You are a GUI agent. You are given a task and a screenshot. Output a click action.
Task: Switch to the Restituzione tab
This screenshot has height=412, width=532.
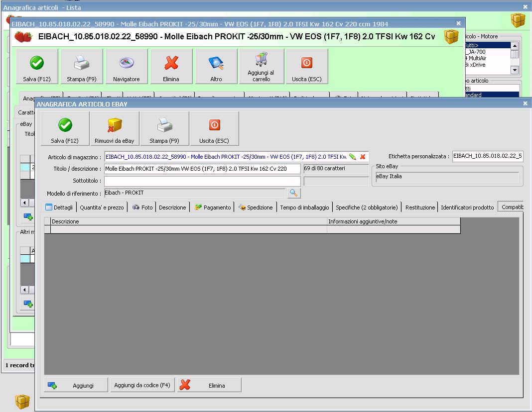pos(420,207)
